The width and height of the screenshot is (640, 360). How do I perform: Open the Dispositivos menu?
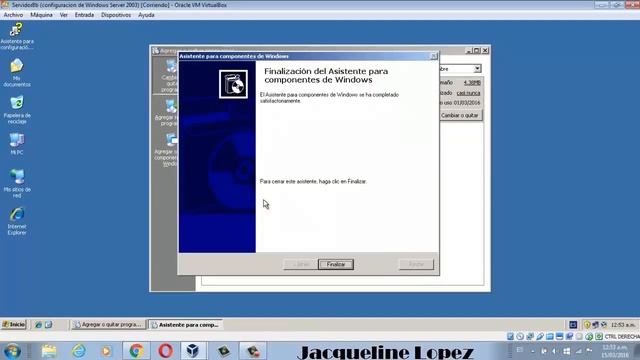click(x=116, y=15)
